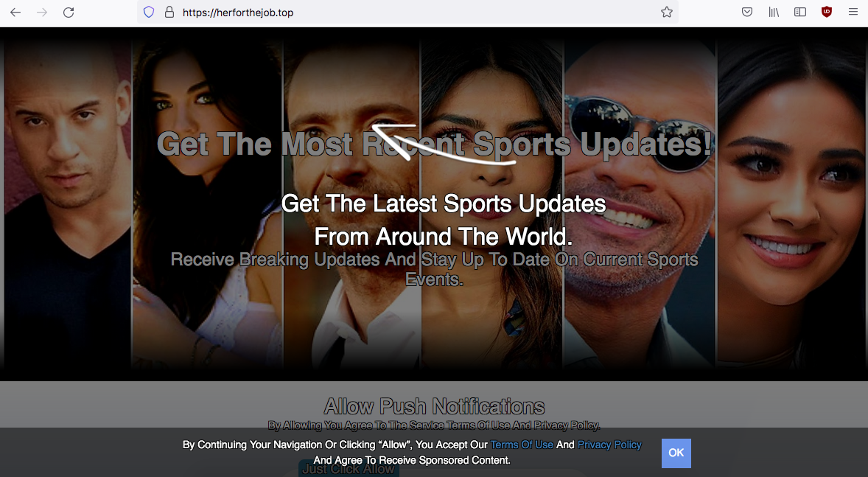
Task: Open the uBlock Origin extension
Action: [827, 13]
